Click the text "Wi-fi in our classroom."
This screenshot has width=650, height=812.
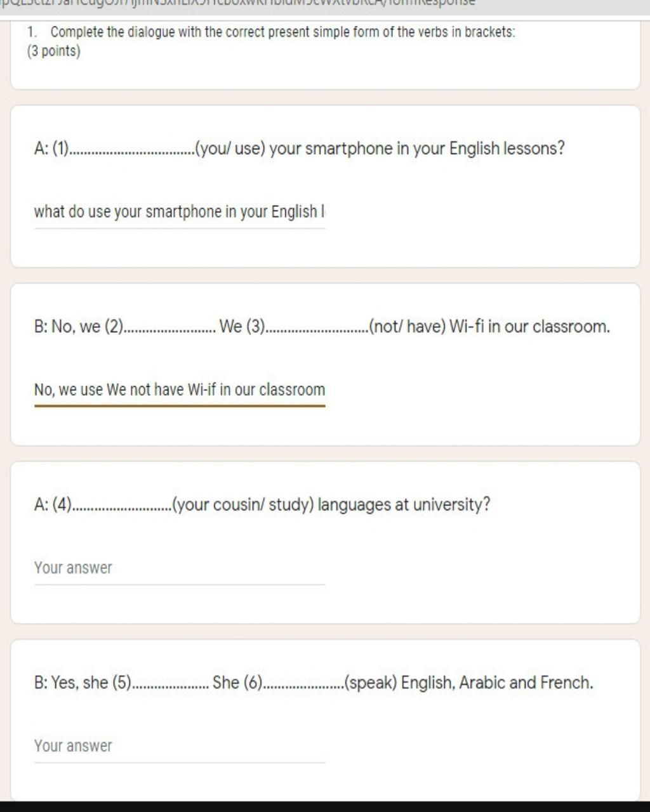[530, 327]
